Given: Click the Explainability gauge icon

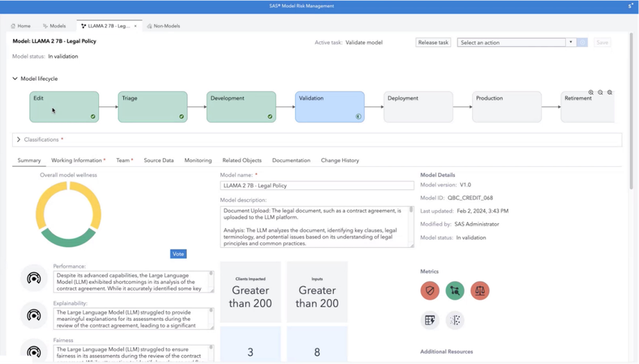Looking at the screenshot, I should coord(34,315).
